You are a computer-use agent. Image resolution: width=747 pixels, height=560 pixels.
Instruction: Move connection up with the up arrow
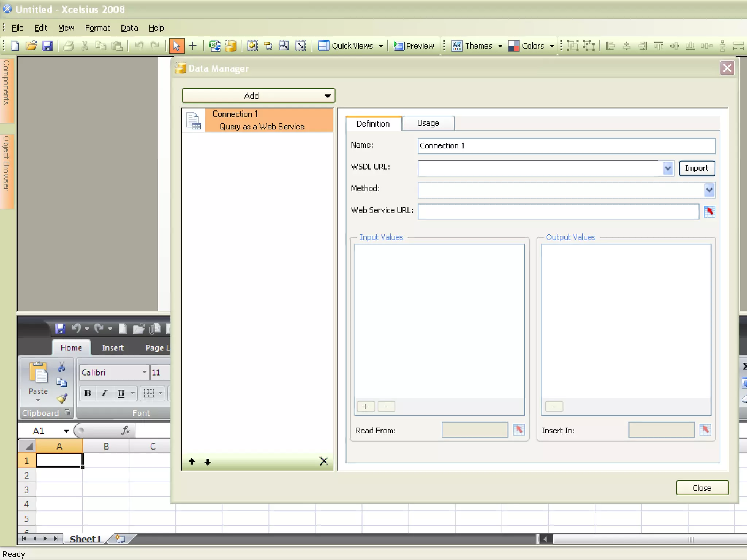coord(192,462)
